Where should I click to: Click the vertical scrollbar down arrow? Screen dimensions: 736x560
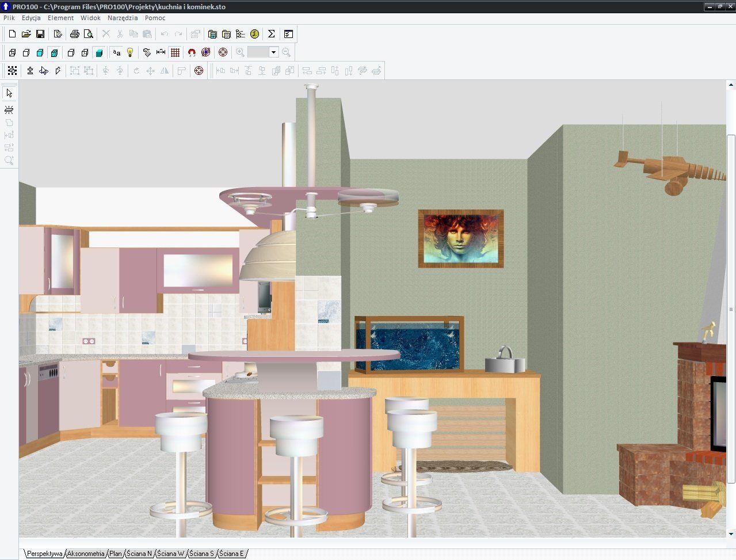pos(731,534)
